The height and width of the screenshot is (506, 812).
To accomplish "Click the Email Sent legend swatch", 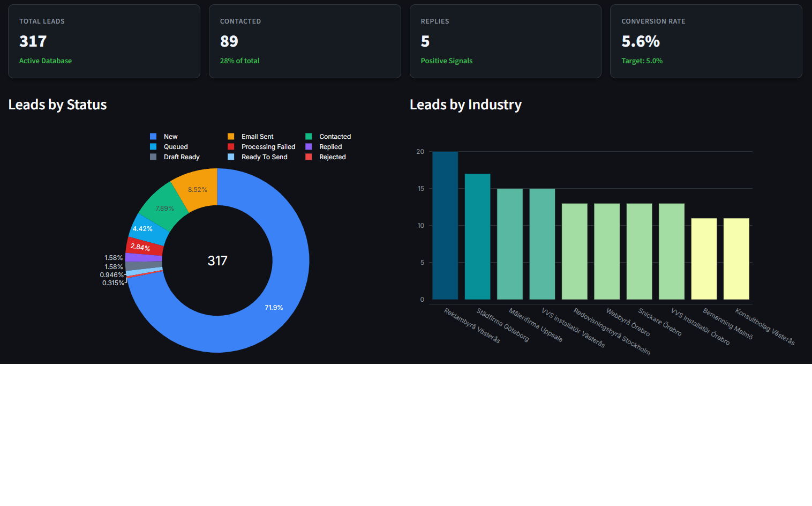I will pyautogui.click(x=231, y=136).
